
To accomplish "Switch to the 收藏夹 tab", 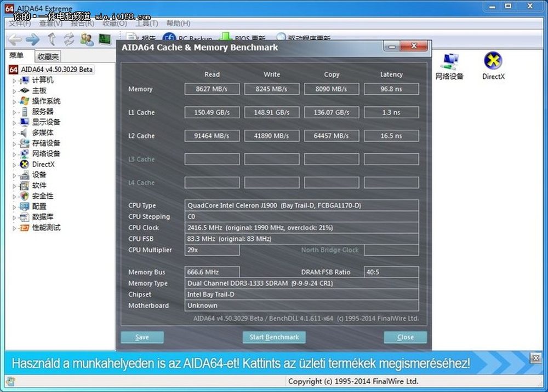I will [48, 56].
